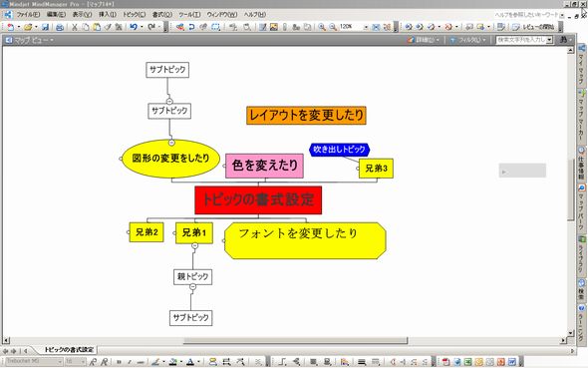Click the font color A icon
The width and height of the screenshot is (588, 368).
[190, 362]
